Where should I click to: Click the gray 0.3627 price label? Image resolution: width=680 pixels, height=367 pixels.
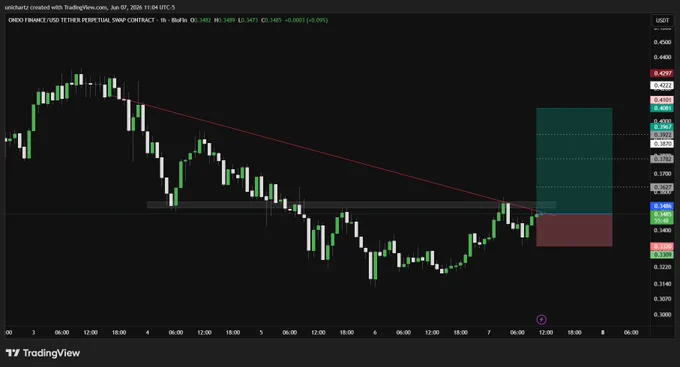[x=662, y=187]
